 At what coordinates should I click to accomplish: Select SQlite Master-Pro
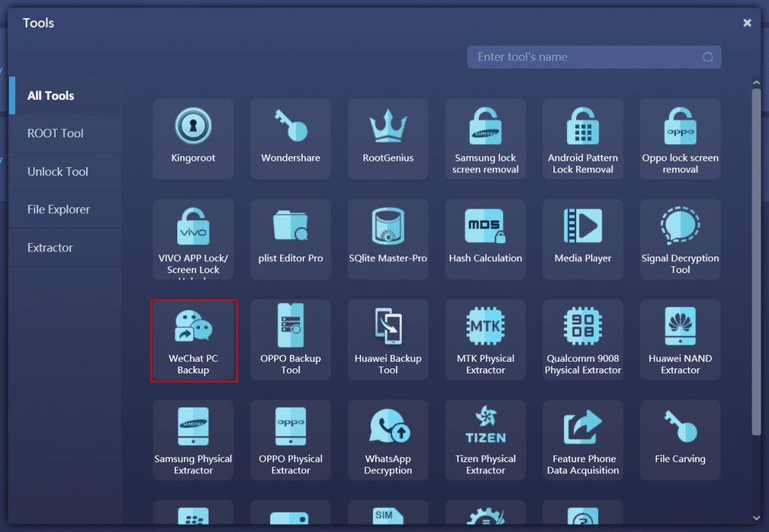point(388,239)
